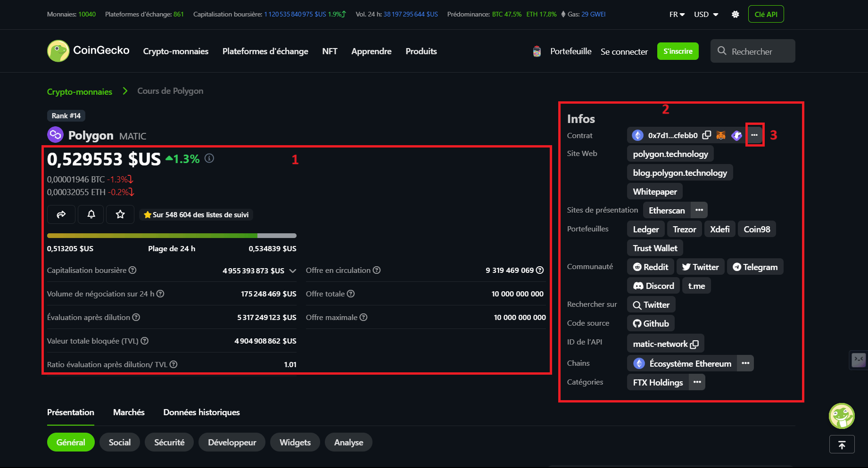Screen dimensions: 868x468
Task: Open the Discord community link
Action: (653, 286)
